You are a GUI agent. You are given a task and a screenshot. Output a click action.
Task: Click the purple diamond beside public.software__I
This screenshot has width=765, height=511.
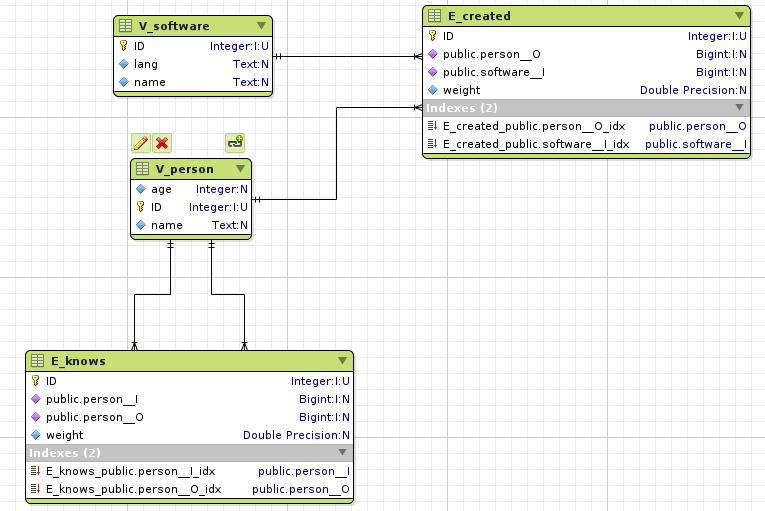tap(432, 72)
